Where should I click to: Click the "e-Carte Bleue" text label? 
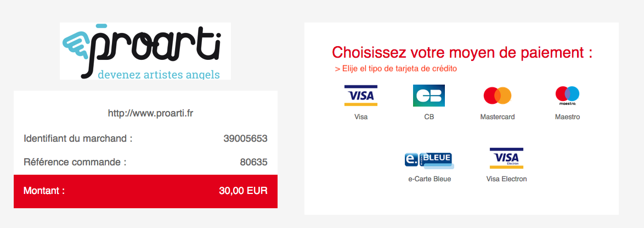(x=429, y=179)
